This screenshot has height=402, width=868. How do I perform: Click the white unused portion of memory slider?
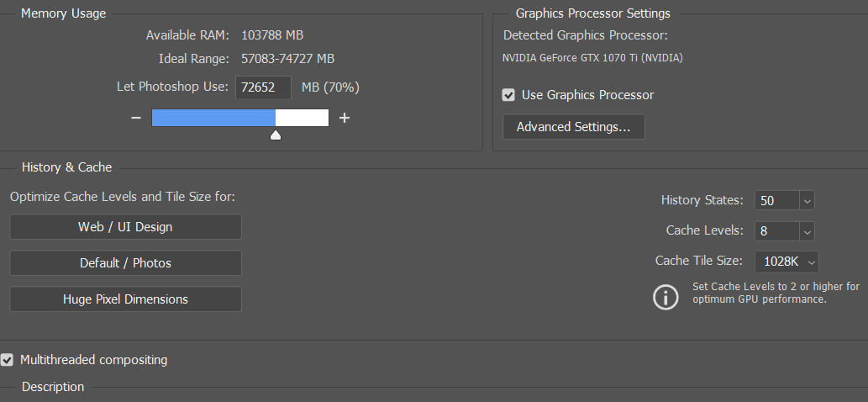(x=302, y=118)
